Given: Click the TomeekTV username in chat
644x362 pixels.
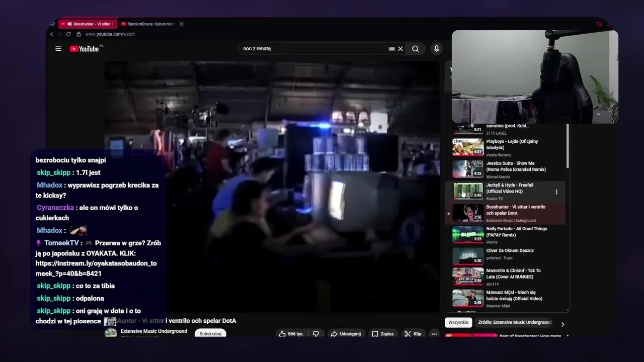Looking at the screenshot, I should (61, 243).
